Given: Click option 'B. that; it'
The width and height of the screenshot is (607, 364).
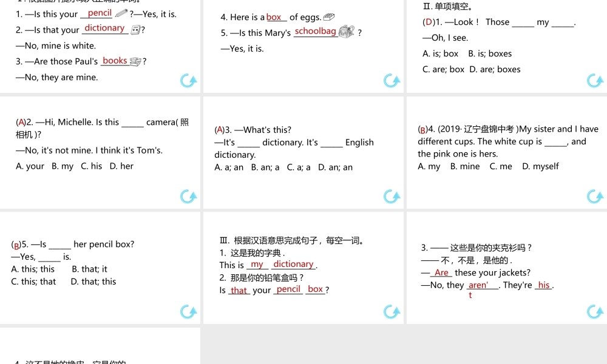Looking at the screenshot, I should tap(89, 269).
